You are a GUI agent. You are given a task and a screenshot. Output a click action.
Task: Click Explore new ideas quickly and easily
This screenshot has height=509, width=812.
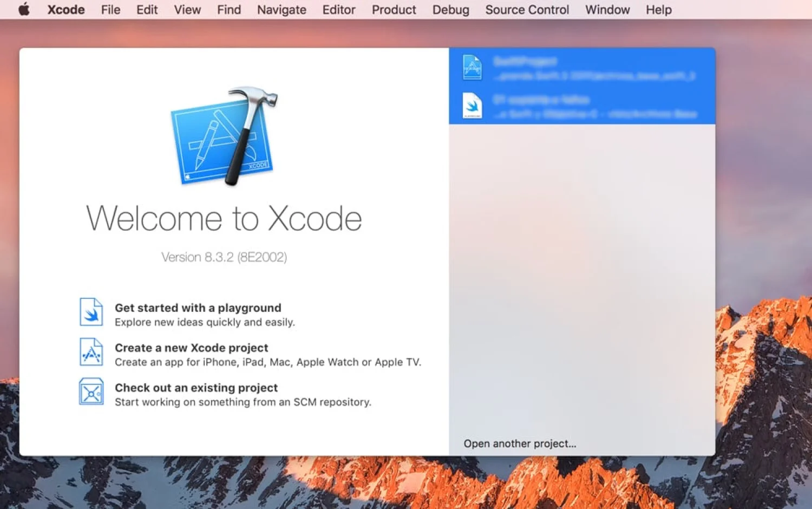pyautogui.click(x=205, y=322)
